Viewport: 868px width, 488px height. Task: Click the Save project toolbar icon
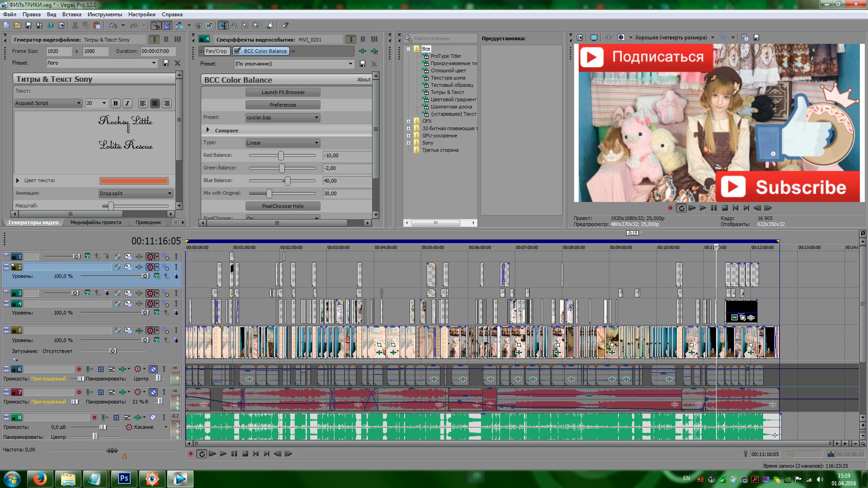tap(28, 26)
